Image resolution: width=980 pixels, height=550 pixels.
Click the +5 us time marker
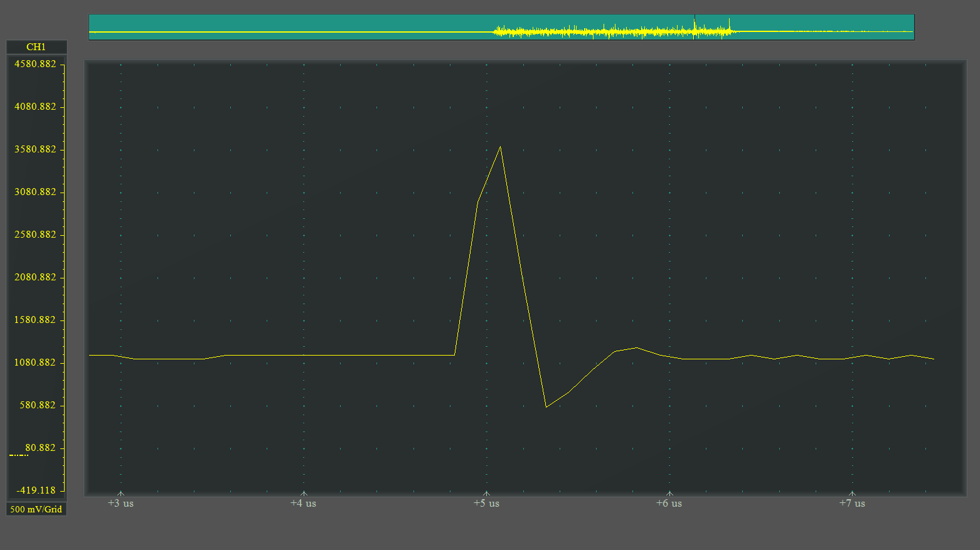(x=486, y=503)
